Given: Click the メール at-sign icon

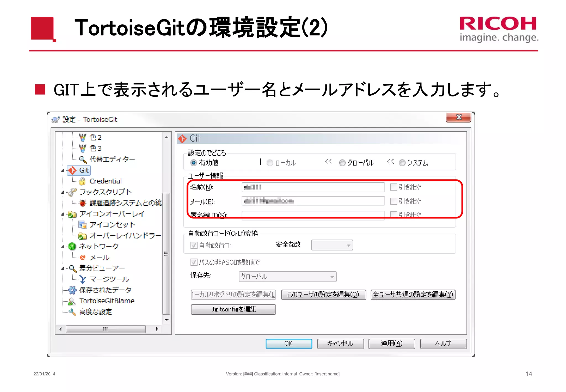Looking at the screenshot, I should (83, 257).
